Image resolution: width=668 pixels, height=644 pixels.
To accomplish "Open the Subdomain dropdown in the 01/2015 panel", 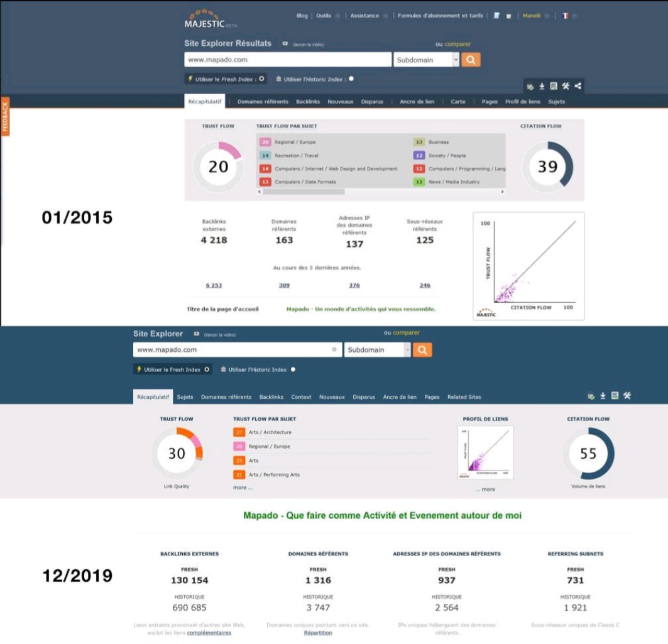I will pos(426,60).
